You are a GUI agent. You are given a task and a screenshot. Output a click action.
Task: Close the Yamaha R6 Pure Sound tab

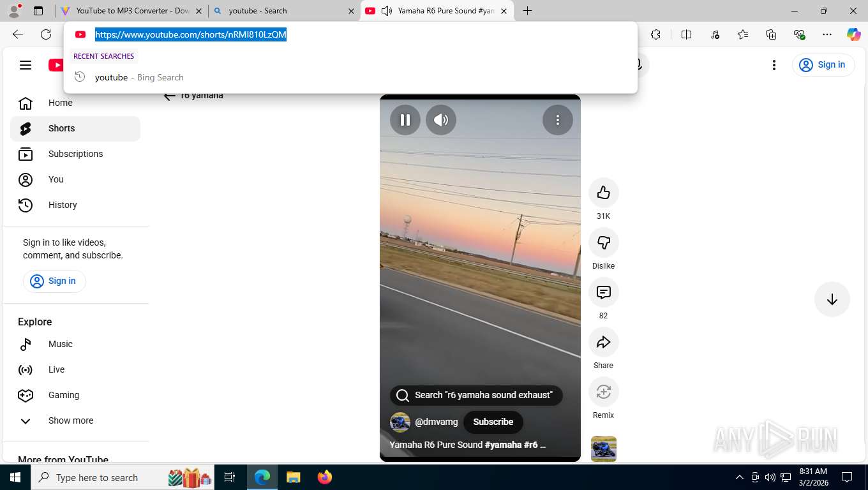(504, 11)
